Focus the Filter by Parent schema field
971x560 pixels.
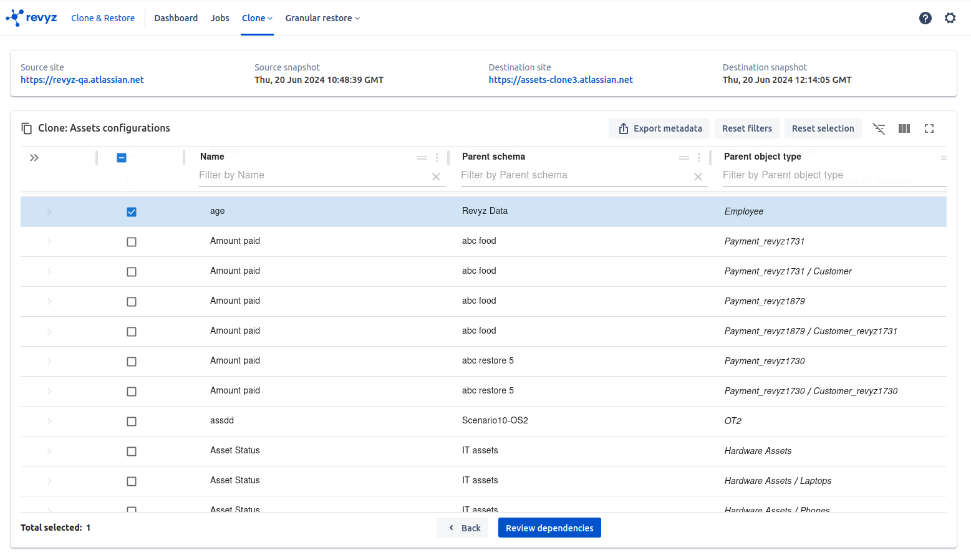tap(576, 176)
